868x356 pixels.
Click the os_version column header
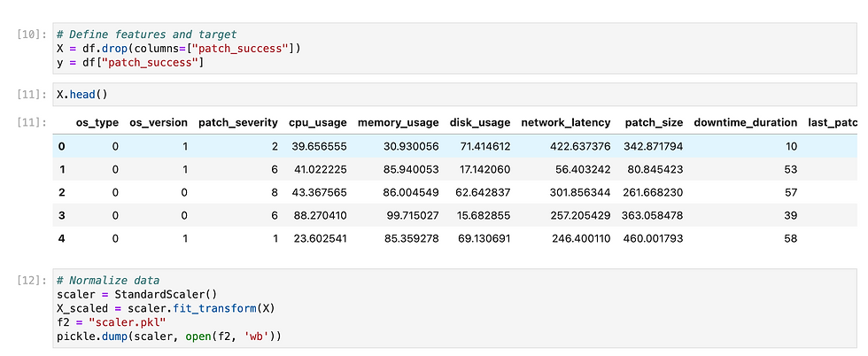pyautogui.click(x=159, y=123)
